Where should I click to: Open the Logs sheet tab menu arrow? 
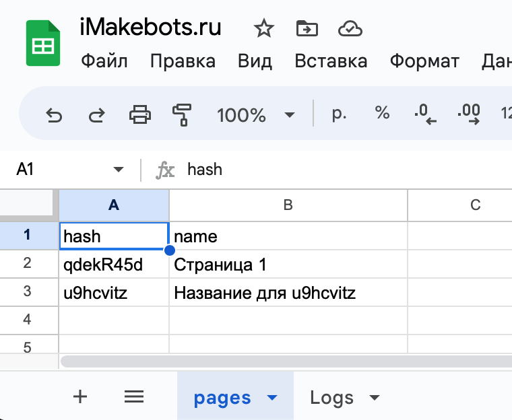click(x=374, y=398)
